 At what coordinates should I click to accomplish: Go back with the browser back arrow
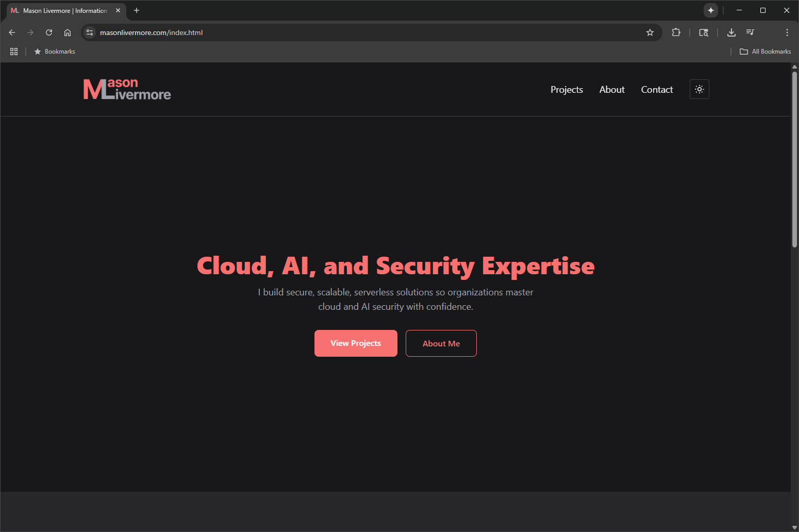(x=12, y=32)
